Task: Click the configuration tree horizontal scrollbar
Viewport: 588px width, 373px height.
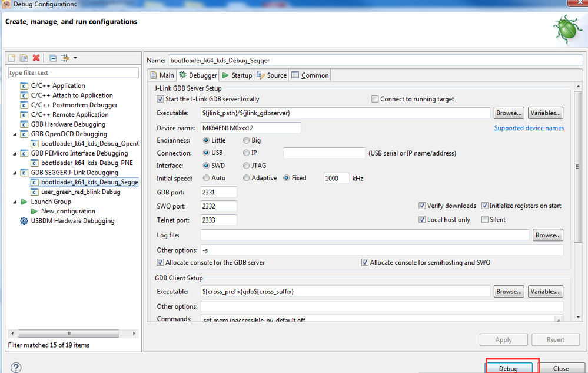Action: click(x=69, y=333)
